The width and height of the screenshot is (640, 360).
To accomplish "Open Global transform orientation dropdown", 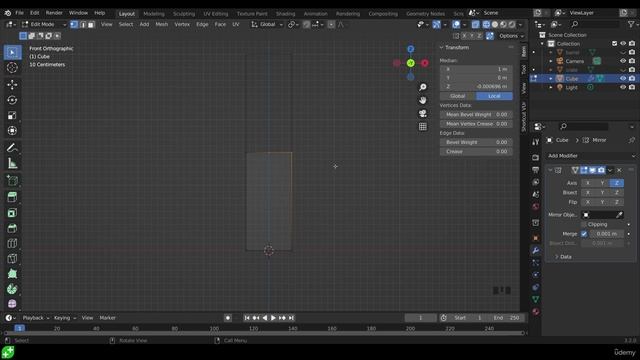I will 267,24.
